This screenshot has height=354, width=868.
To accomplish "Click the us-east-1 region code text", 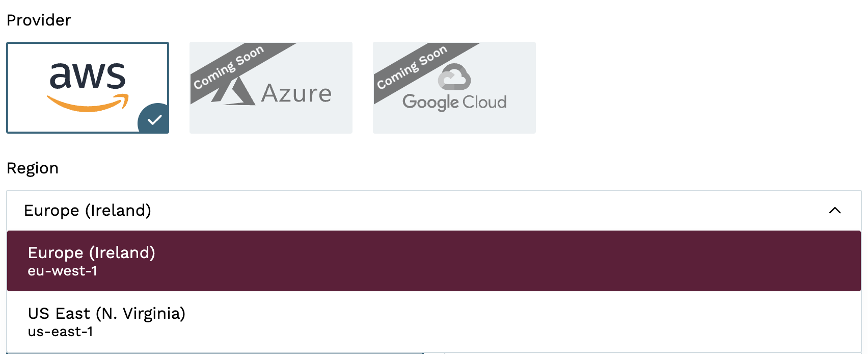I will point(60,332).
